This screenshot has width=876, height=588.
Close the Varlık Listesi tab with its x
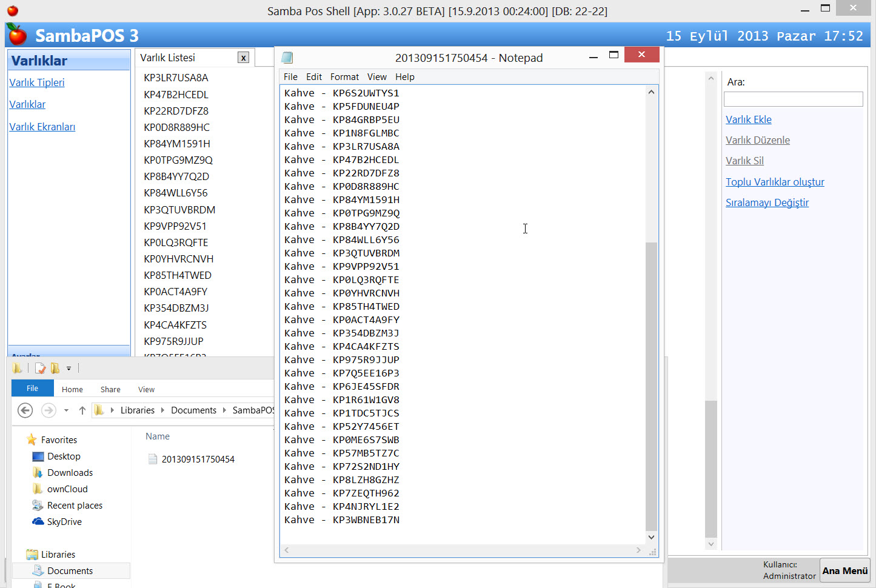coord(243,58)
